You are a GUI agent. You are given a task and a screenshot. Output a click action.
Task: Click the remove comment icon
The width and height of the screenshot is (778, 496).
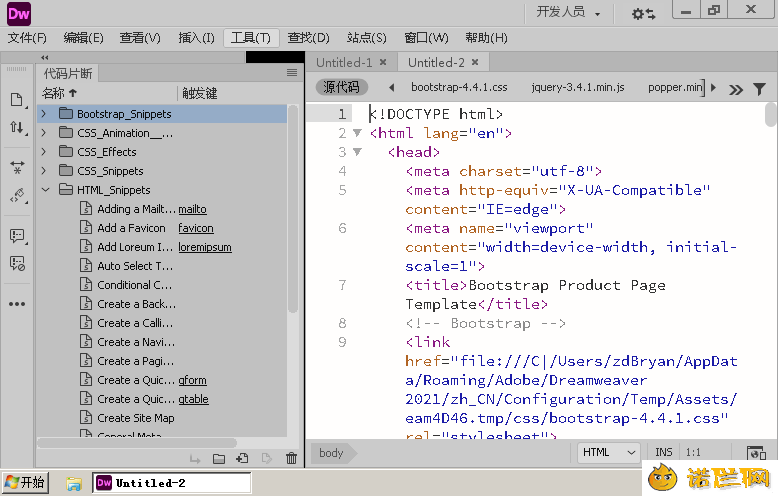tap(17, 263)
